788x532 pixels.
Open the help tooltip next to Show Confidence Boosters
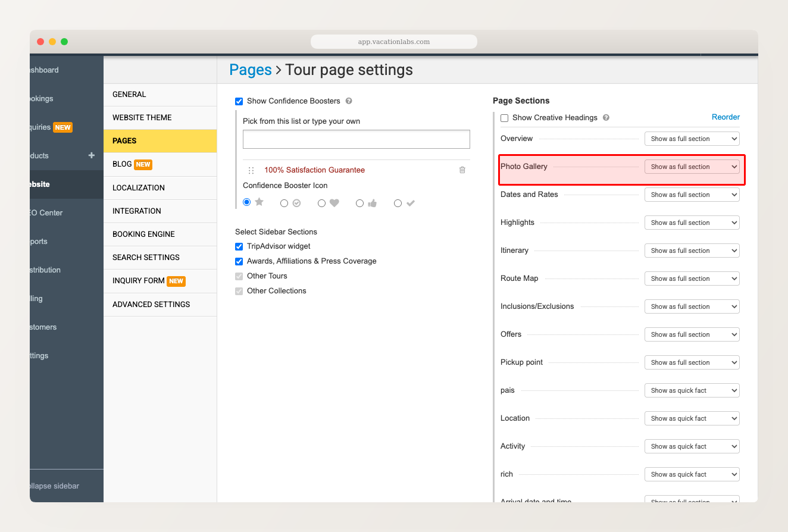pyautogui.click(x=348, y=101)
